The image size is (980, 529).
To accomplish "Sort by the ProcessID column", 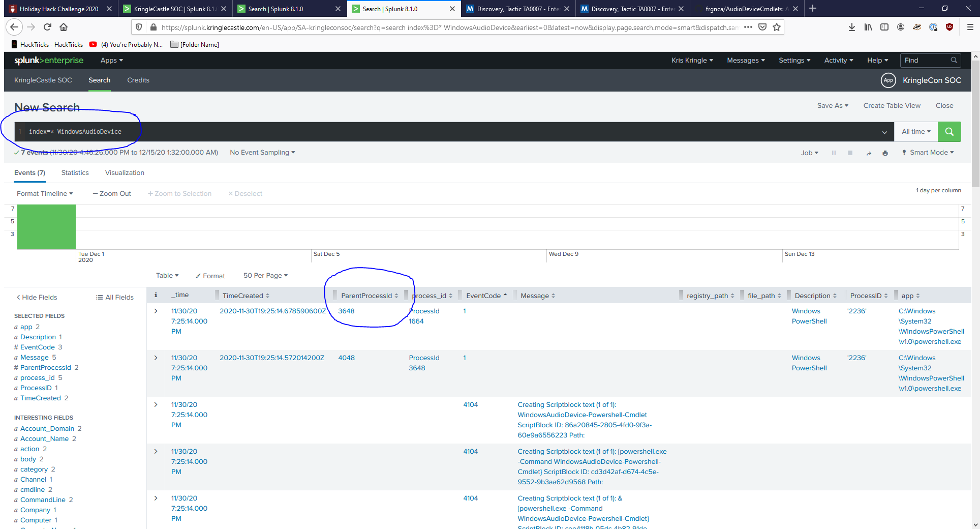I will pyautogui.click(x=869, y=296).
